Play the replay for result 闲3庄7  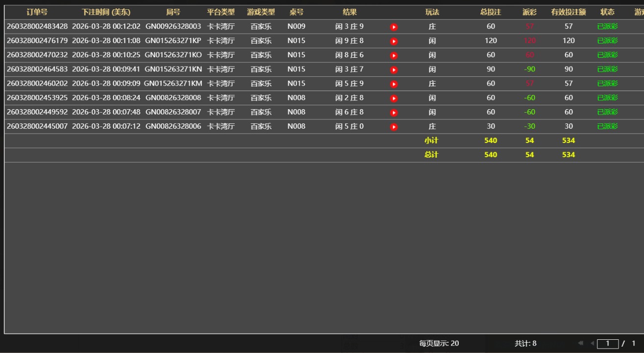tap(394, 69)
